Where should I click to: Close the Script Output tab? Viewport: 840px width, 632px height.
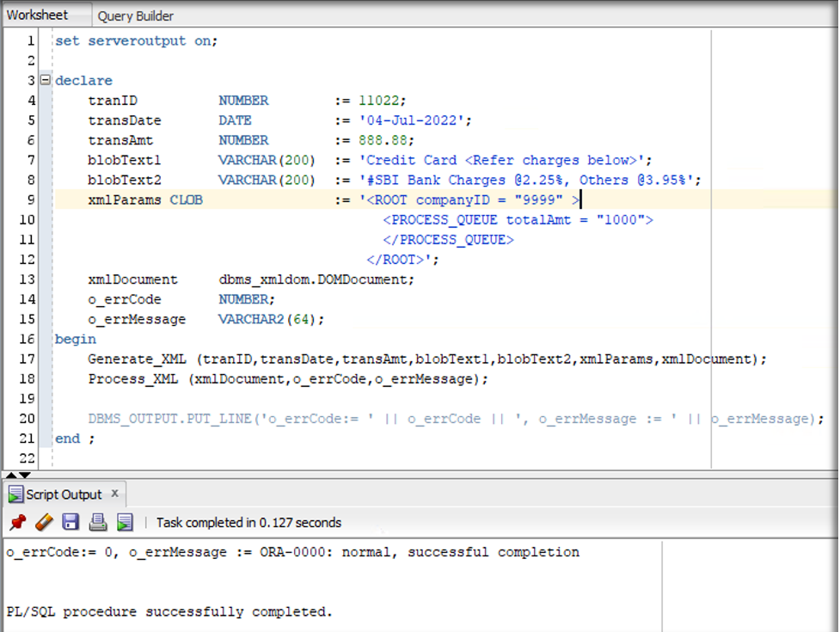coord(116,494)
